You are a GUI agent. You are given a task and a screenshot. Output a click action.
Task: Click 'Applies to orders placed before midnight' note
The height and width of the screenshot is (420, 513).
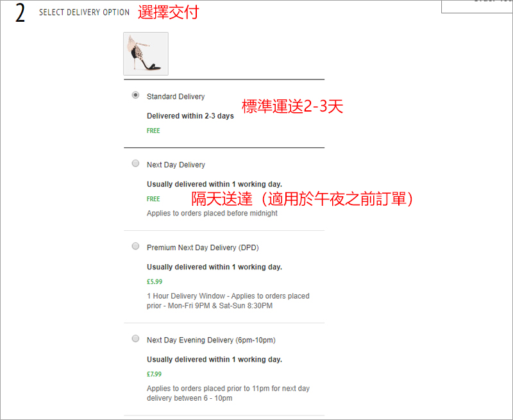coord(212,214)
